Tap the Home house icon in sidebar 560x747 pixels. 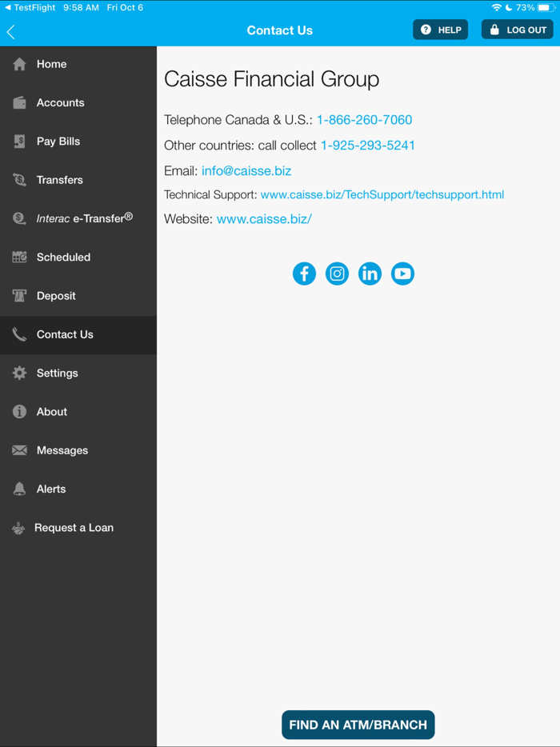(x=19, y=64)
